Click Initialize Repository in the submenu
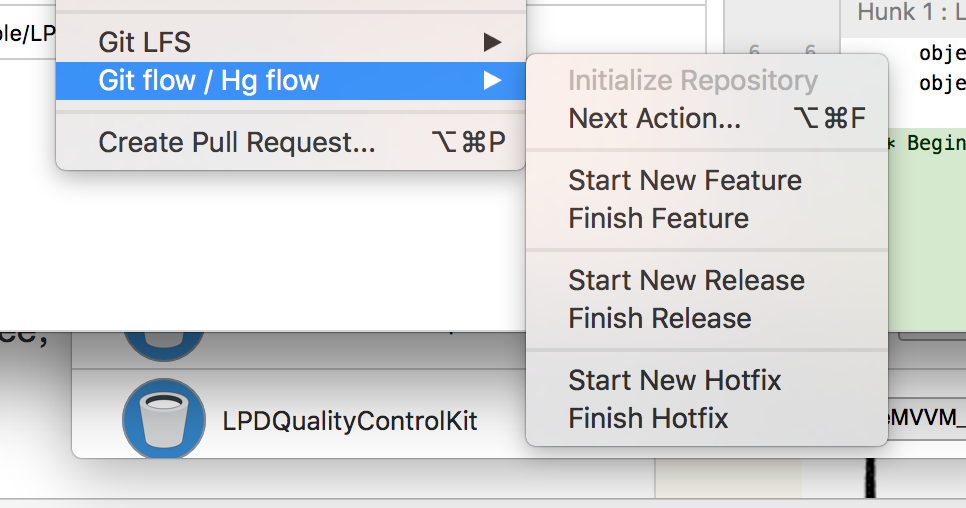This screenshot has height=508, width=966. tap(692, 81)
